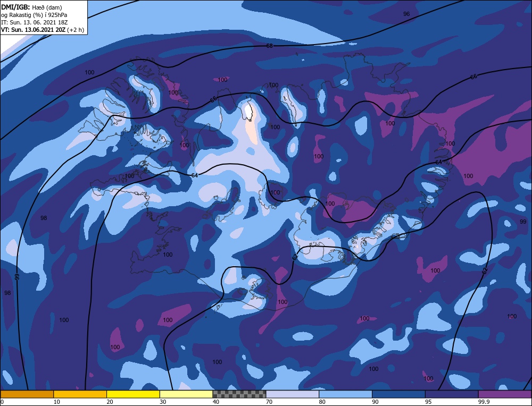Click the '40' legend scale number

(216, 402)
